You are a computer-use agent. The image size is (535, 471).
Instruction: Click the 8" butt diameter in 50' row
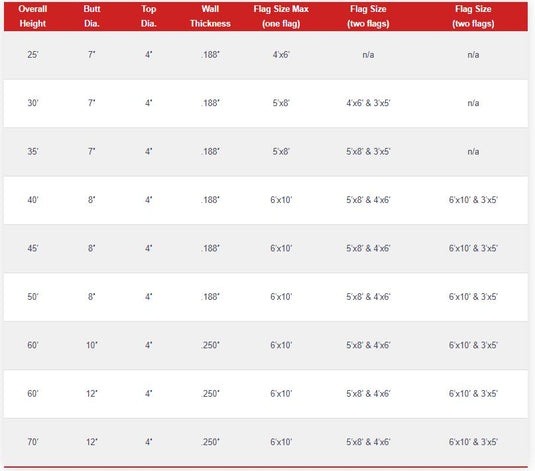(x=92, y=297)
